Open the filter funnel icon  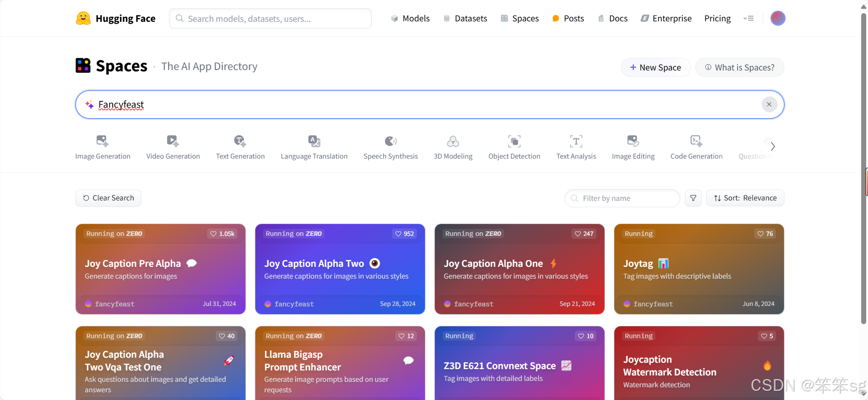(x=693, y=198)
